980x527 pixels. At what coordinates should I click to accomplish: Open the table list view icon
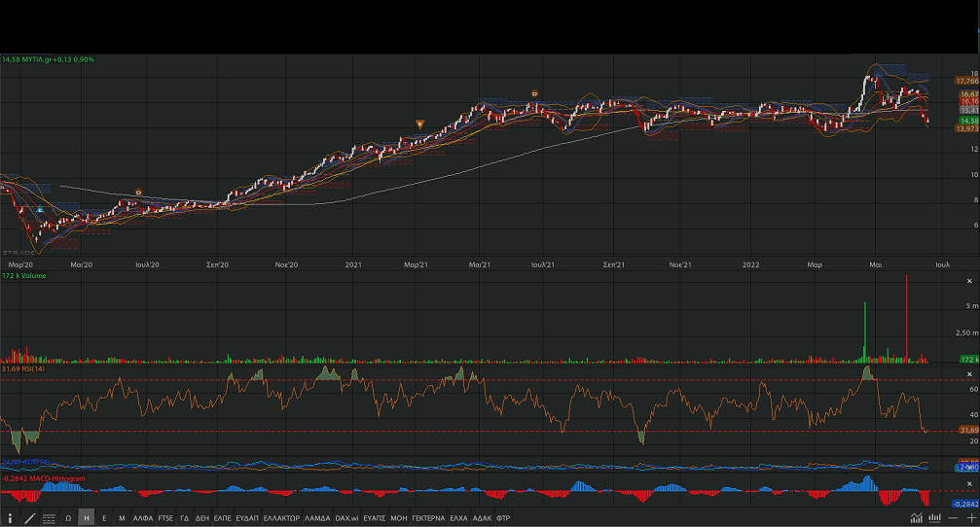click(49, 518)
